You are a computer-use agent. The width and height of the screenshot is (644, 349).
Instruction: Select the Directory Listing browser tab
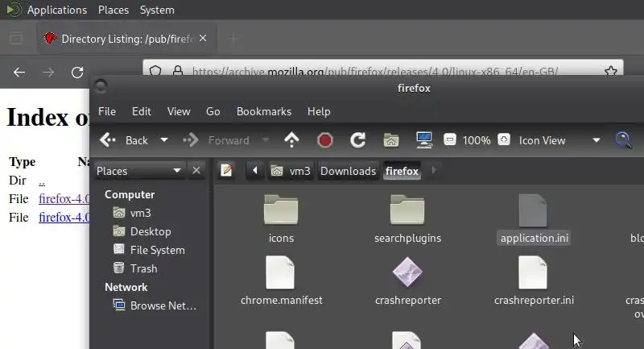point(126,39)
